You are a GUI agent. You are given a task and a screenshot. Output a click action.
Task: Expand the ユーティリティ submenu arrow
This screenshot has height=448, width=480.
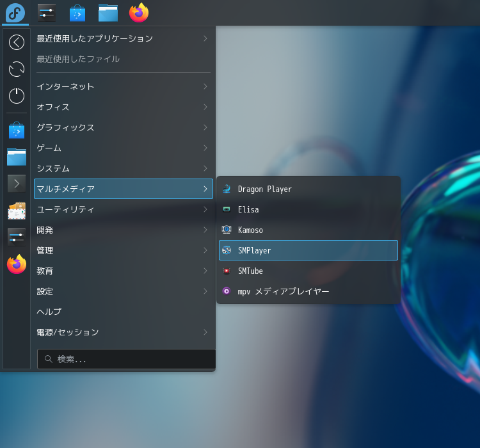coord(205,209)
